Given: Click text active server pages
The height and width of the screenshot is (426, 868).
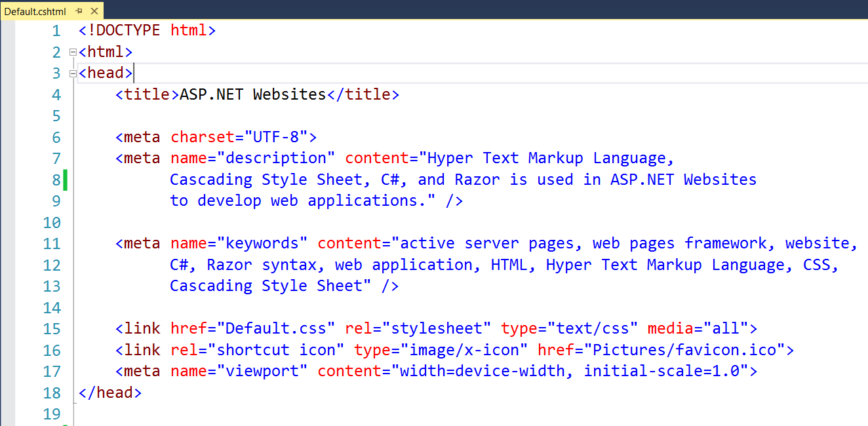Looking at the screenshot, I should point(487,243).
